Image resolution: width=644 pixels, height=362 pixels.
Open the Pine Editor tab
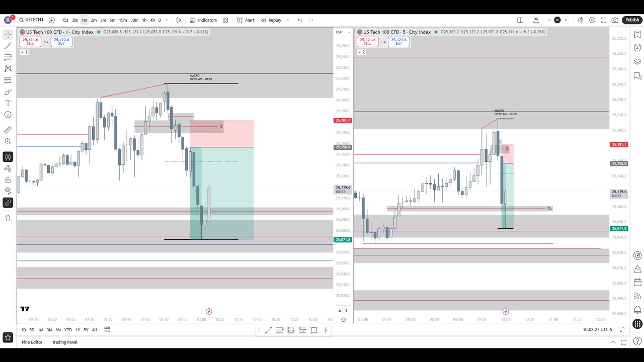(32, 342)
